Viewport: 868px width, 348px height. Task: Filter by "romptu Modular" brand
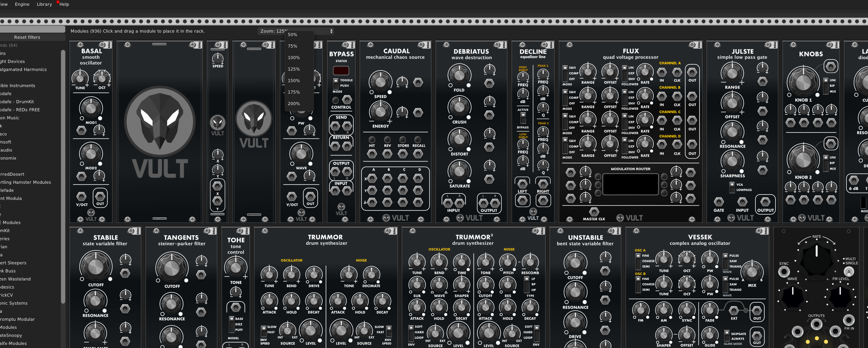pos(18,319)
